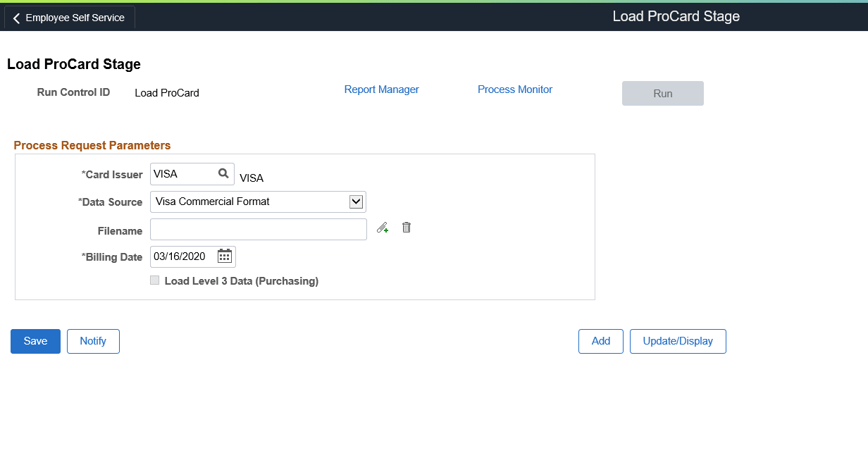Return to the Employee Self Service menu
Screen dimensions: 868x458
pyautogui.click(x=68, y=17)
